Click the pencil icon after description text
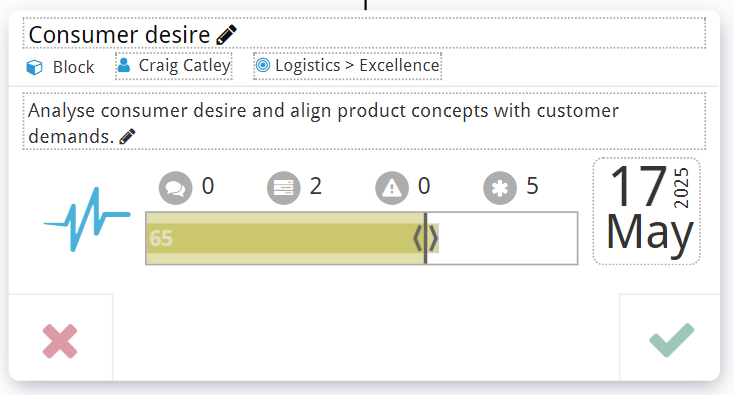The height and width of the screenshot is (395, 734). click(x=127, y=137)
